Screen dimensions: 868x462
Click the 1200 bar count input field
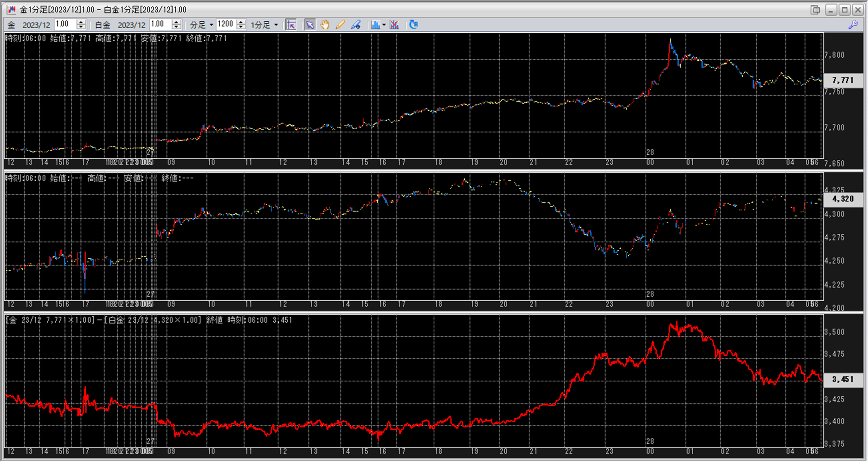click(226, 24)
